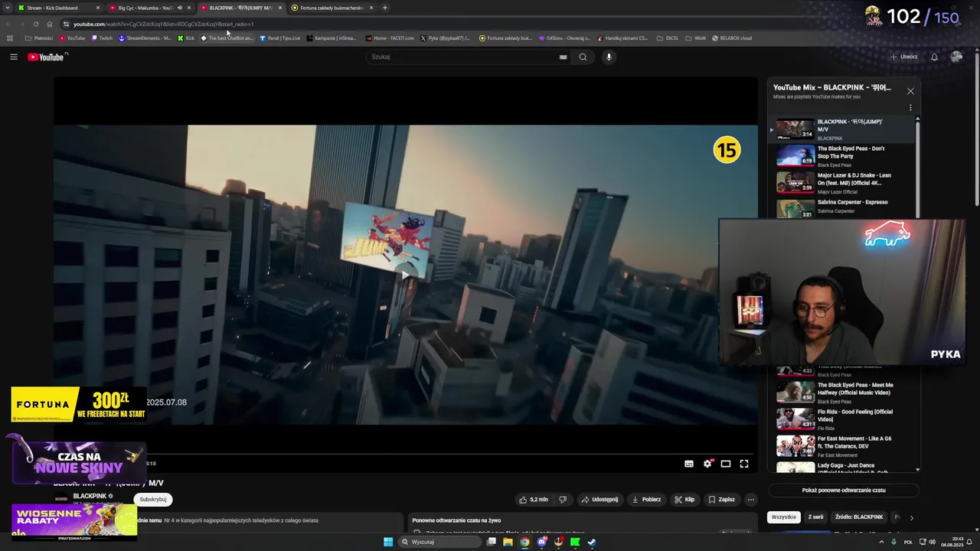Close the YouTube Mix playlist panel
This screenshot has width=980, height=551.
click(x=910, y=91)
